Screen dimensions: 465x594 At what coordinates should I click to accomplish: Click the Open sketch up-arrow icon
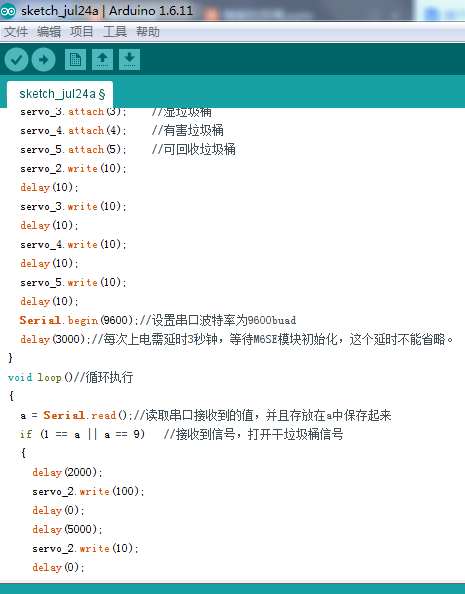[102, 59]
